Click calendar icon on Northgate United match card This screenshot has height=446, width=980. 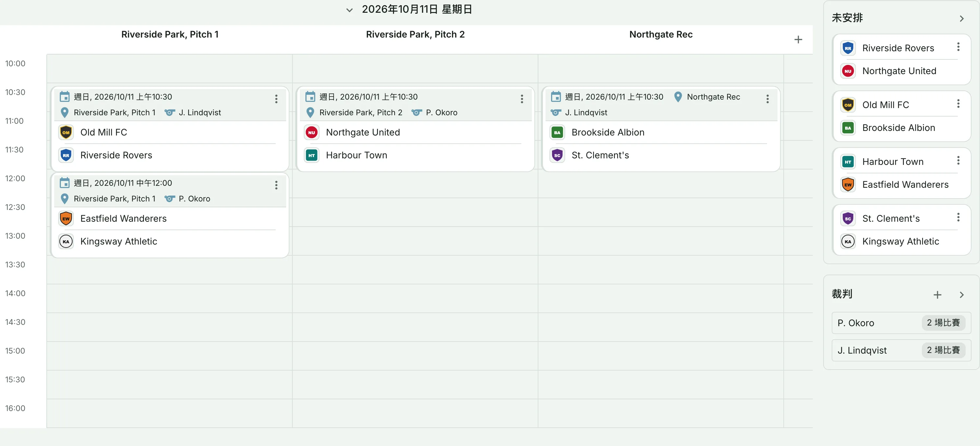tap(310, 97)
